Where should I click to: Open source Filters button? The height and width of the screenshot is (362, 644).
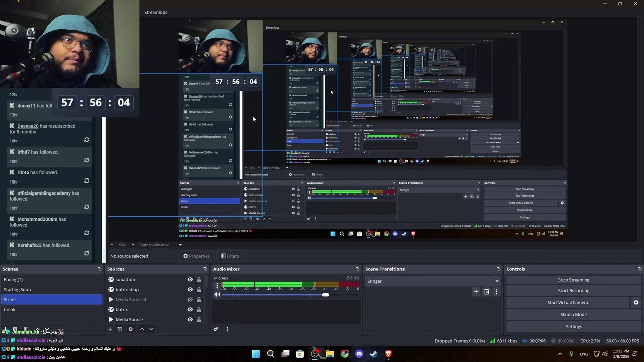(x=230, y=256)
